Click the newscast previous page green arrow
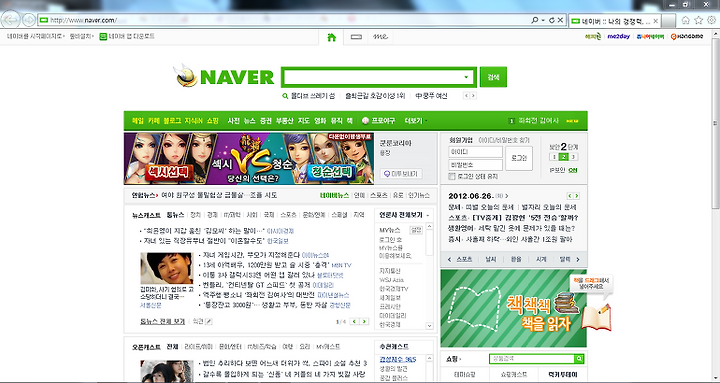 (354, 321)
